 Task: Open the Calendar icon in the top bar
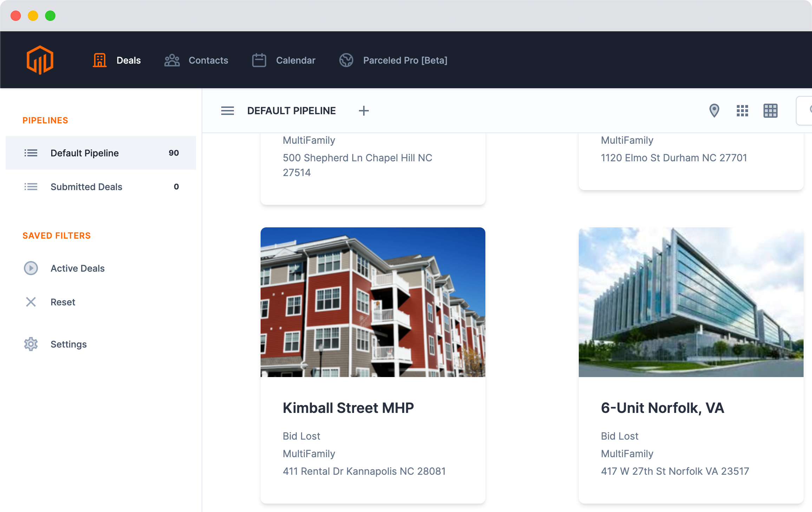click(x=259, y=60)
